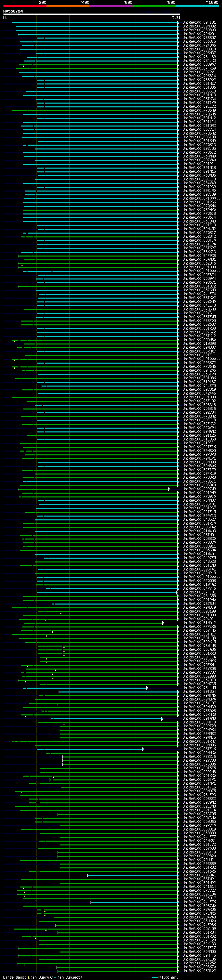
Task: Select hit label UniRef100_A2TEI7
Action: click(199, 948)
